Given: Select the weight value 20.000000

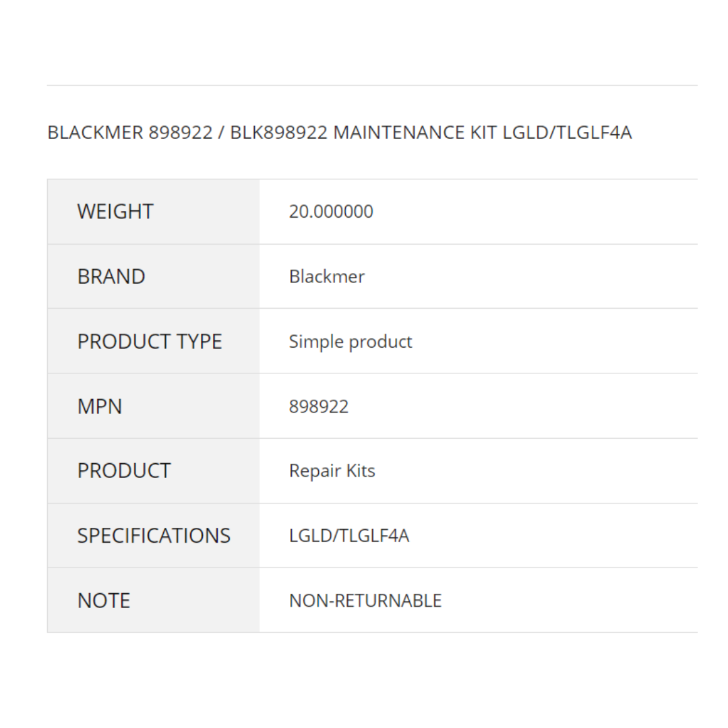Looking at the screenshot, I should pos(331,212).
